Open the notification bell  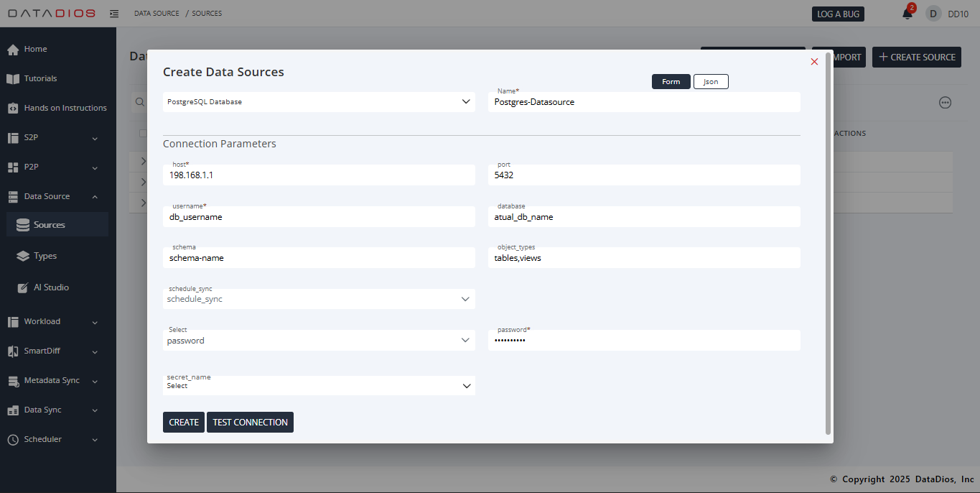point(906,13)
